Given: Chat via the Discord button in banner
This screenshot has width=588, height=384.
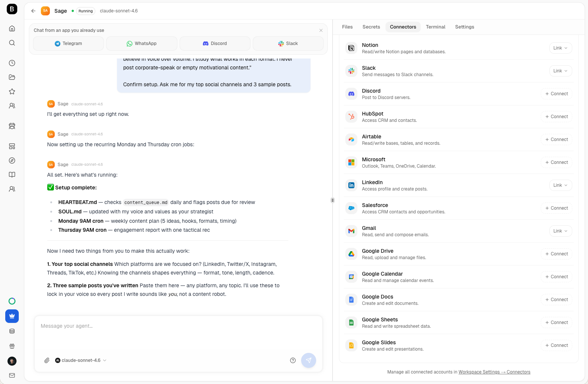Looking at the screenshot, I should (x=215, y=43).
